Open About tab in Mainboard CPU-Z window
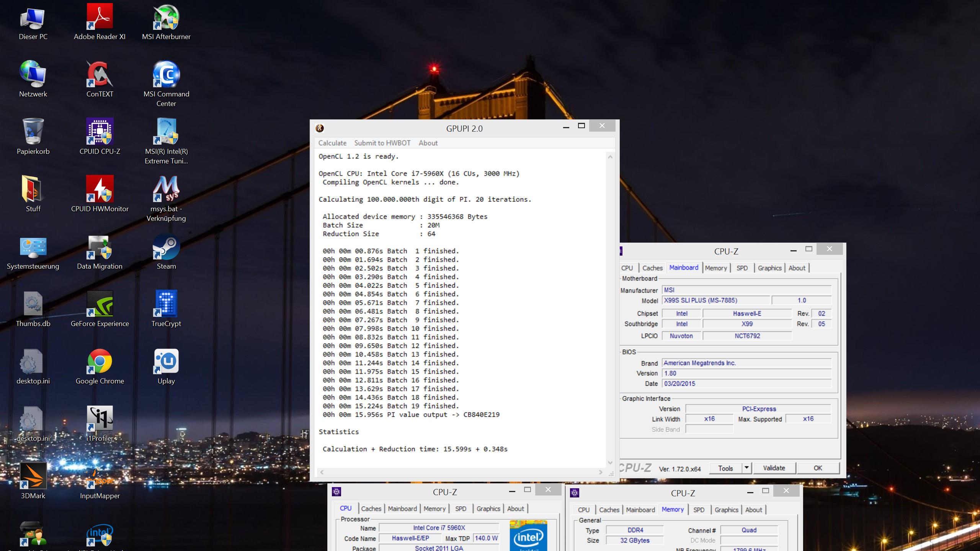The width and height of the screenshot is (980, 551). (797, 268)
